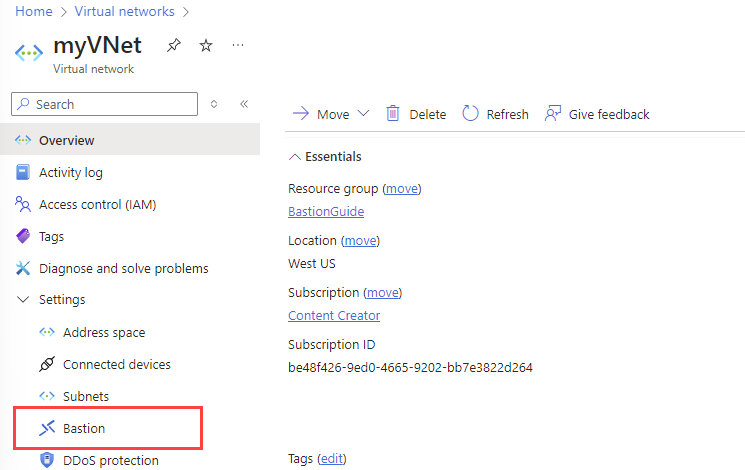Select Activity log in sidebar
Screen dimensions: 745x470
point(70,172)
